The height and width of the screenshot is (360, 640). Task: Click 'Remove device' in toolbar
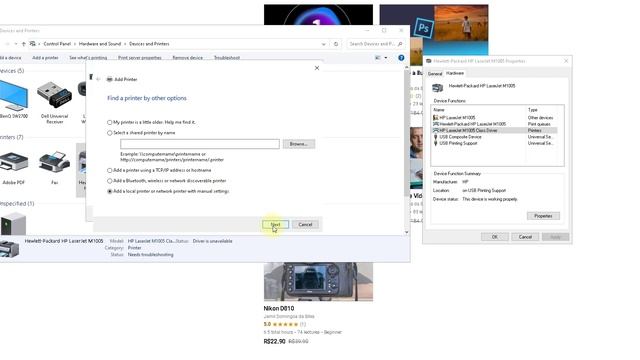[187, 58]
